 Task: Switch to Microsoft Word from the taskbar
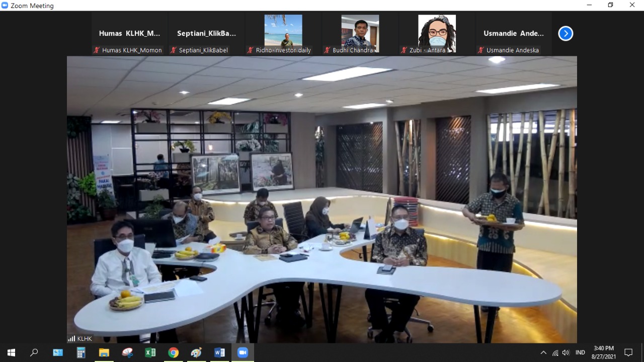tap(220, 352)
